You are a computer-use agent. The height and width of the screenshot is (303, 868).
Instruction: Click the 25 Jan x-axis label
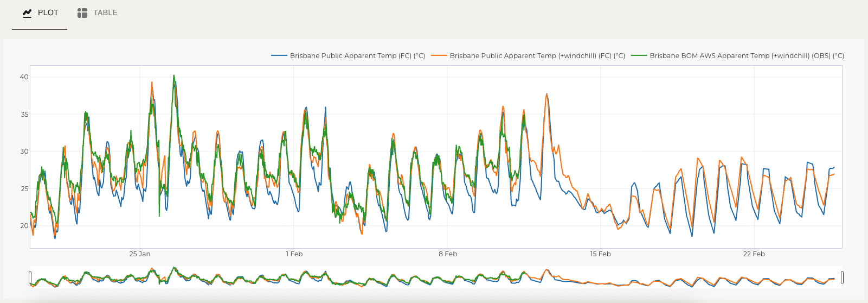coord(140,254)
